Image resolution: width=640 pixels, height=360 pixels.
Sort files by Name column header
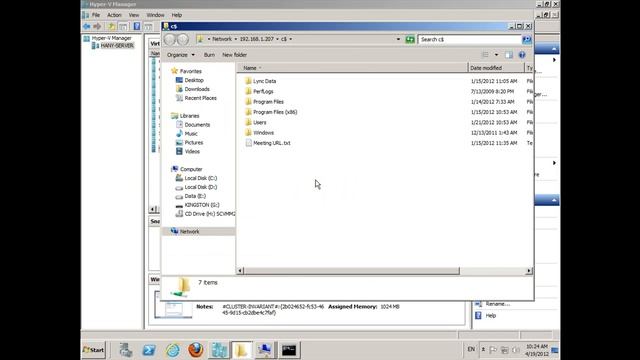pos(353,68)
